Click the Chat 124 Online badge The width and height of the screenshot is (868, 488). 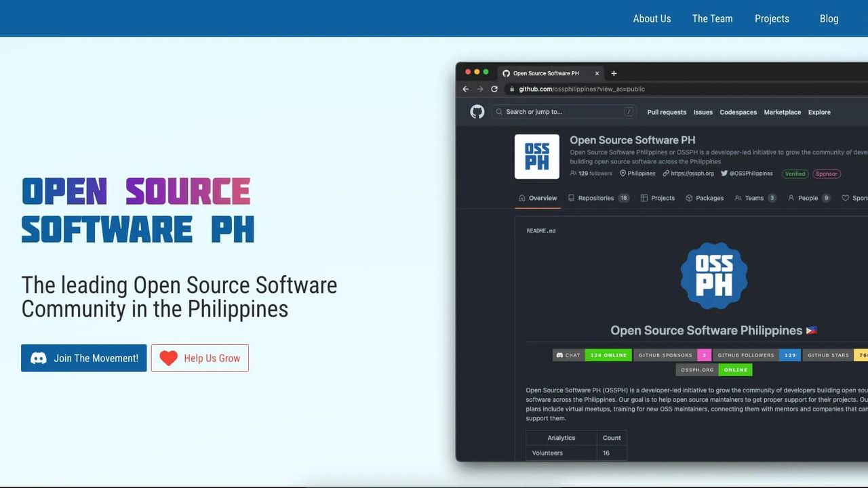(592, 355)
